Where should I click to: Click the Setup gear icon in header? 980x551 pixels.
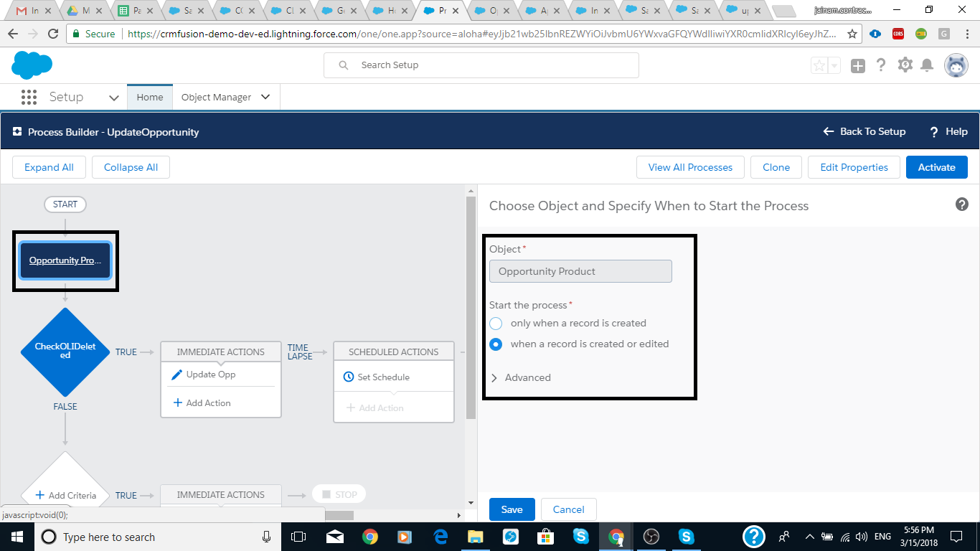(x=905, y=65)
